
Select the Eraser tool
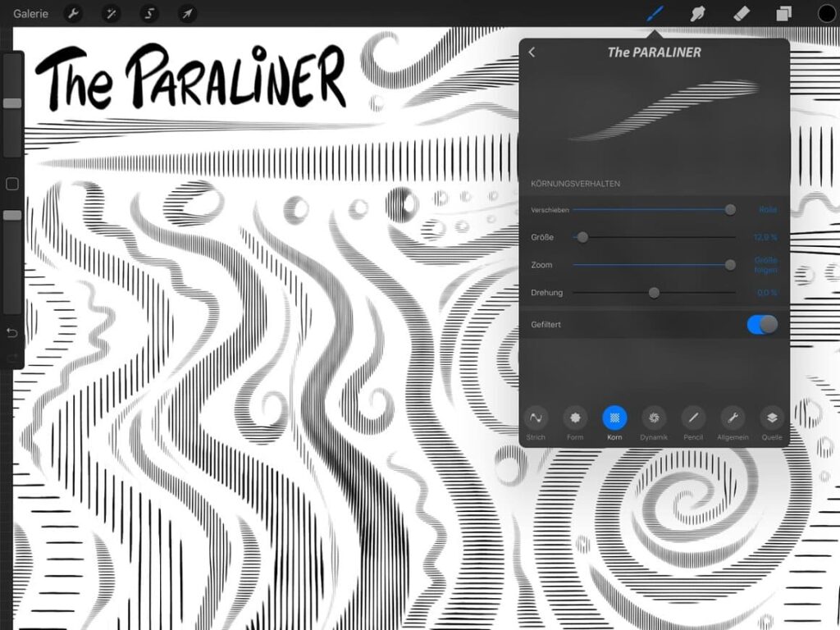tap(741, 13)
